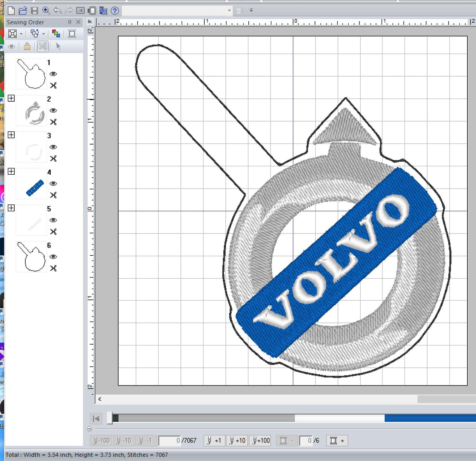
Task: Open an existing embroidery design file
Action: click(x=23, y=11)
